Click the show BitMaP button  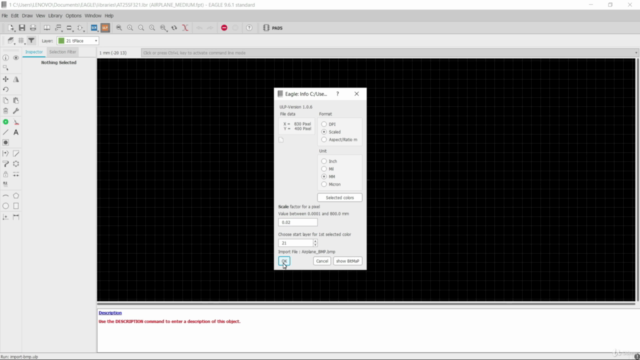pos(347,261)
